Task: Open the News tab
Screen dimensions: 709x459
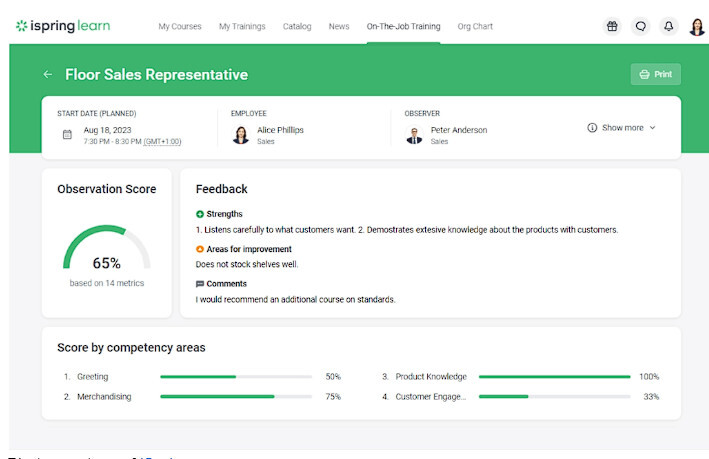Action: pos(339,26)
